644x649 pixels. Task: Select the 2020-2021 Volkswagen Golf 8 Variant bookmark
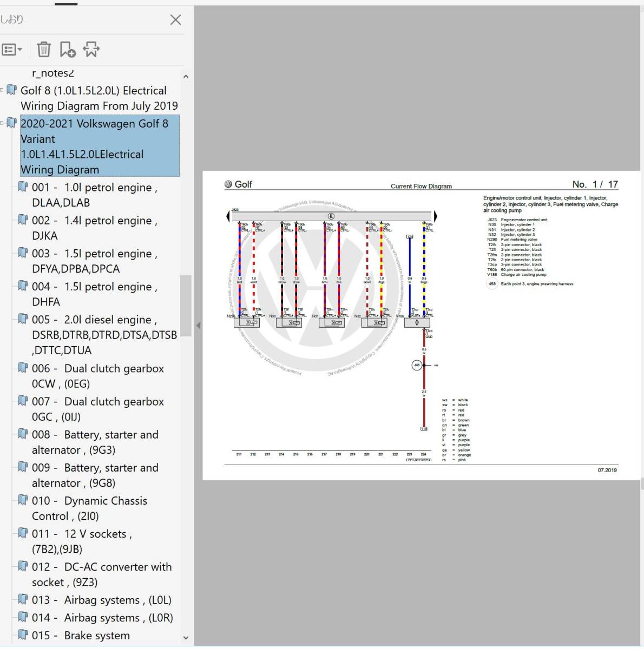[x=100, y=146]
